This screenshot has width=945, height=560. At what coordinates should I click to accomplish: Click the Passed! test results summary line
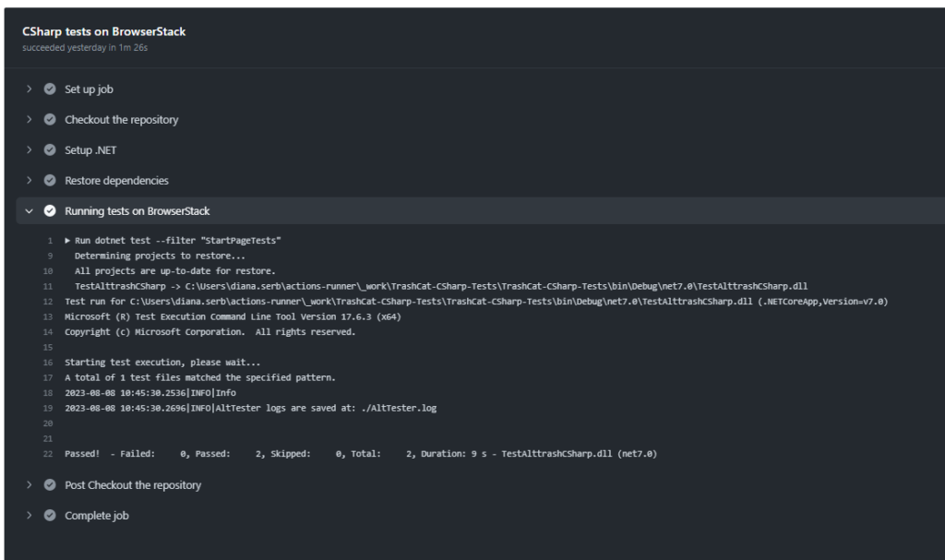361,454
